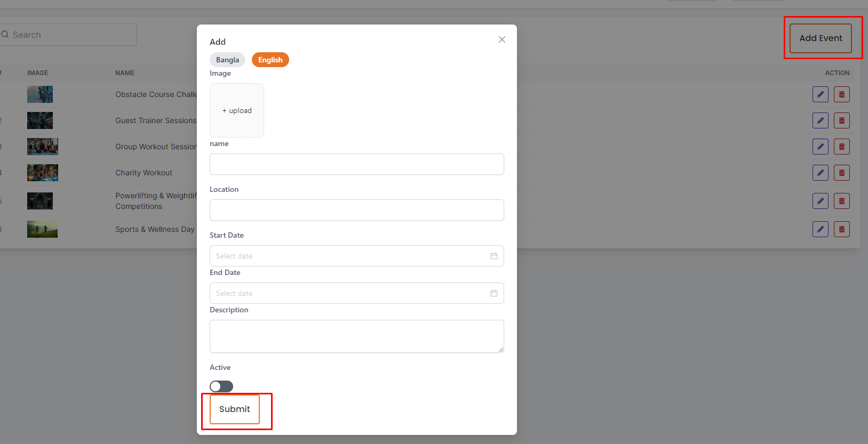Click calendar icon in End Date field
The image size is (868, 444).
[x=493, y=293]
